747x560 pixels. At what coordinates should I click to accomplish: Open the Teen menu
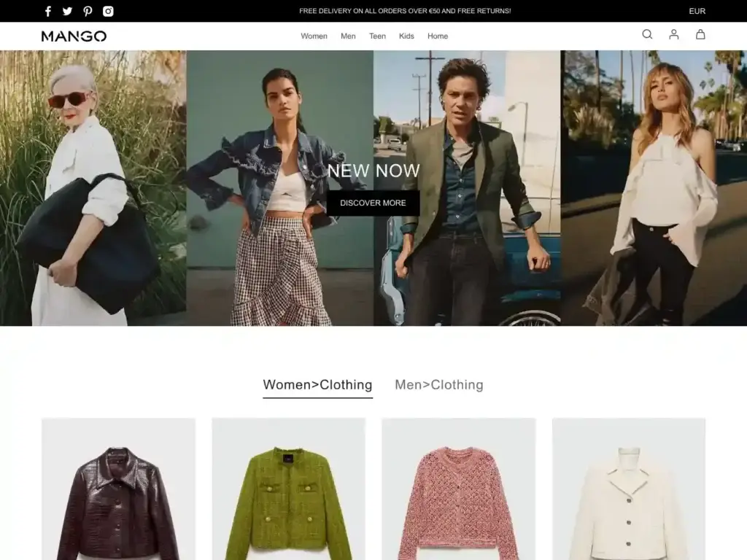click(377, 36)
